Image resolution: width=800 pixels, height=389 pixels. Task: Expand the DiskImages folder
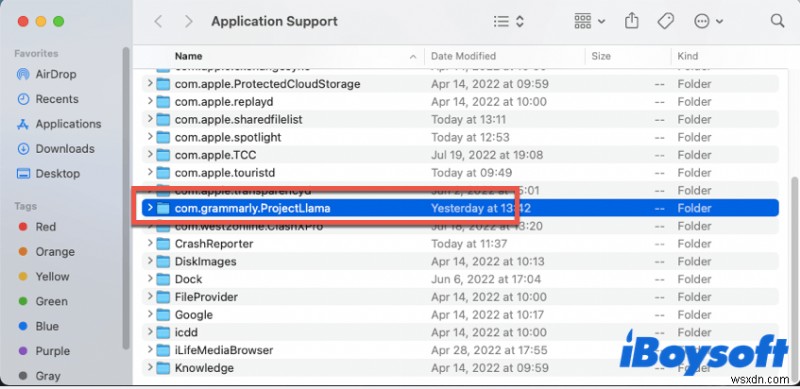pos(149,261)
